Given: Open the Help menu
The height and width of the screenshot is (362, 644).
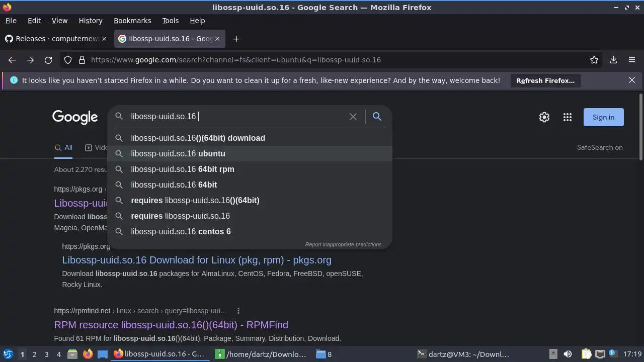Looking at the screenshot, I should (197, 21).
